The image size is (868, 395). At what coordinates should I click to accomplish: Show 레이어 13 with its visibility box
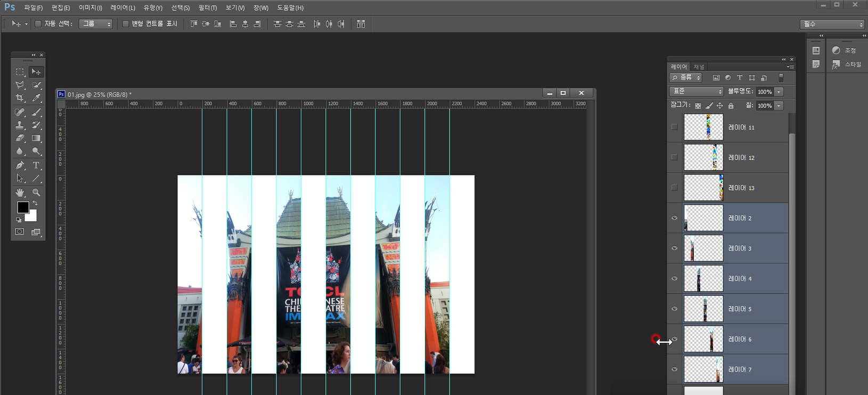click(x=675, y=188)
